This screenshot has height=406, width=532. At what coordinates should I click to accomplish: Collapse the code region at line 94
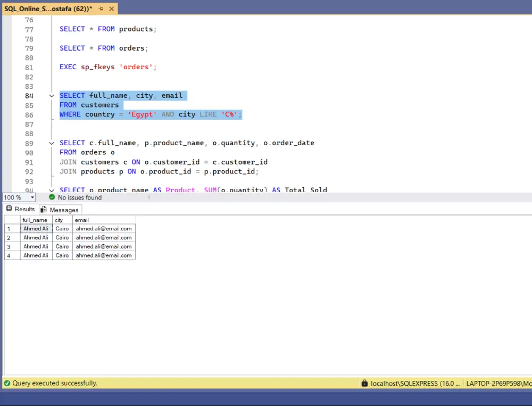coord(51,190)
